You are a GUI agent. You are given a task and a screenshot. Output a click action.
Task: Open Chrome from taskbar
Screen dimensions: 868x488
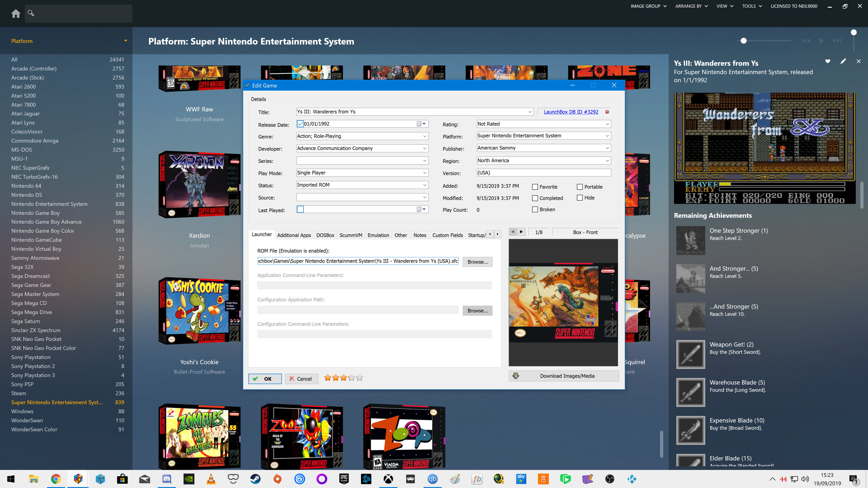click(x=56, y=479)
